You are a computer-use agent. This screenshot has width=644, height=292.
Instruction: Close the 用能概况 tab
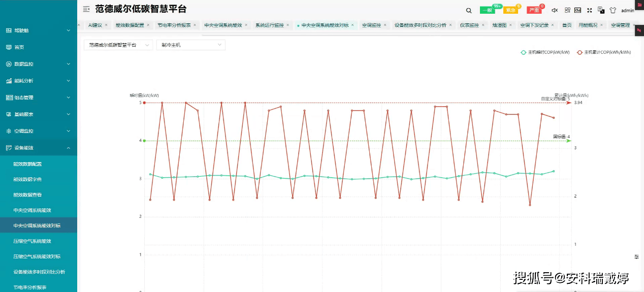pyautogui.click(x=602, y=25)
